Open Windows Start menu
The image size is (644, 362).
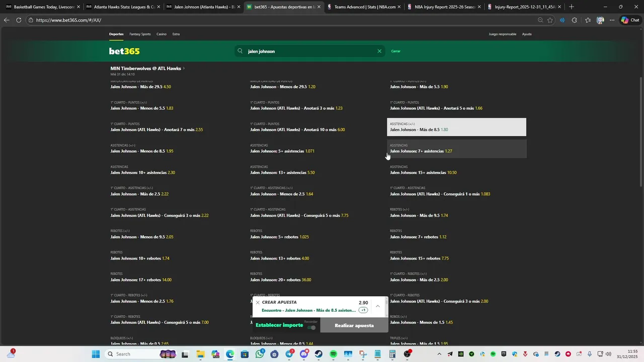click(x=96, y=354)
